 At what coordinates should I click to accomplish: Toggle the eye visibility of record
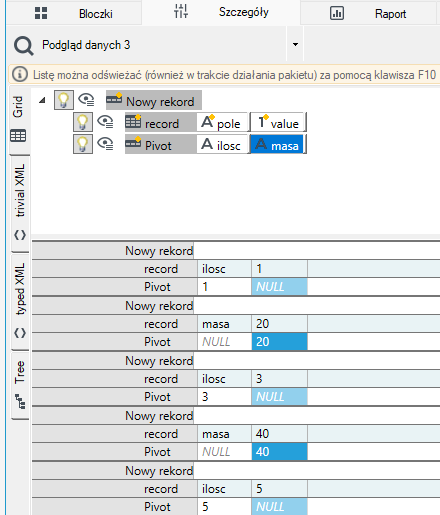[105, 122]
